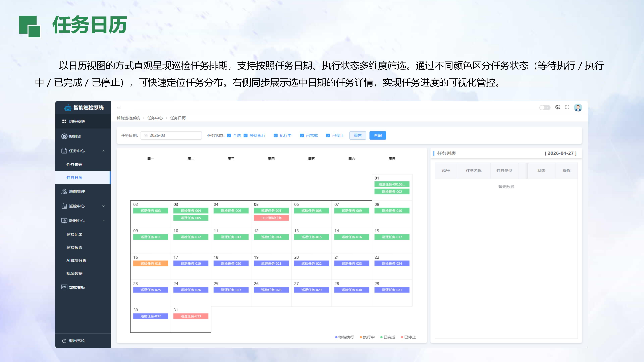This screenshot has height=362, width=644.
Task: Click the 巡检任务-026 task bar
Action: click(191, 290)
